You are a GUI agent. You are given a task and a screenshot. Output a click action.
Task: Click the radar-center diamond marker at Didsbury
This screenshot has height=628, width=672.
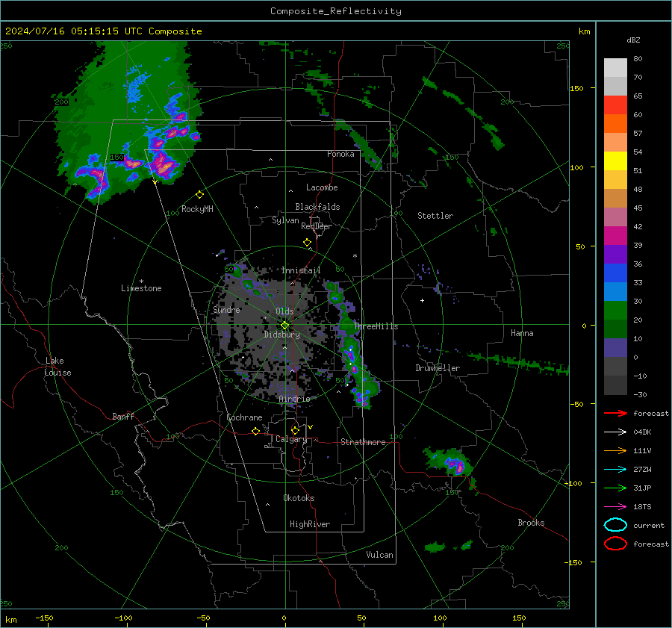point(284,326)
